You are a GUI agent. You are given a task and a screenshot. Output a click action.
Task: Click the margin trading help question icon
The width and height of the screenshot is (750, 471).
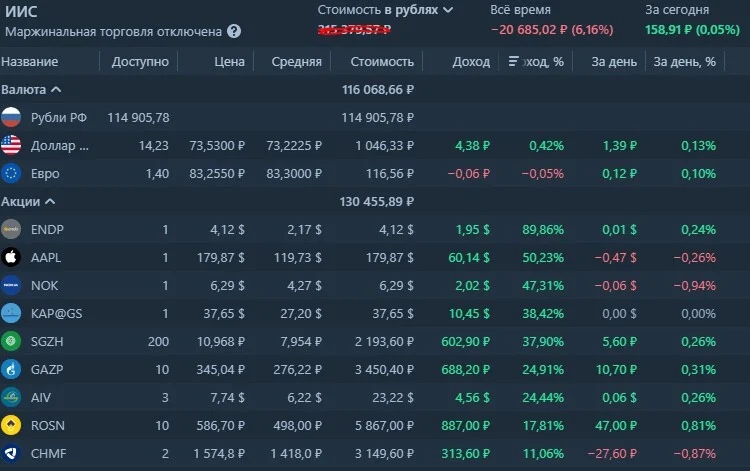click(234, 32)
